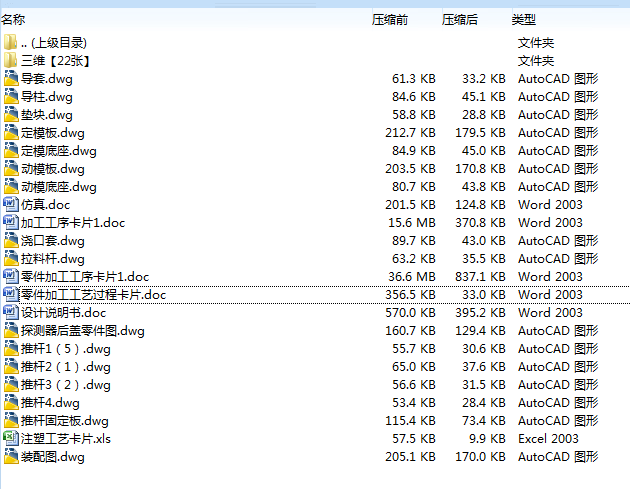The image size is (630, 489).
Task: Click the 设计说明书.doc Word icon
Action: (11, 312)
